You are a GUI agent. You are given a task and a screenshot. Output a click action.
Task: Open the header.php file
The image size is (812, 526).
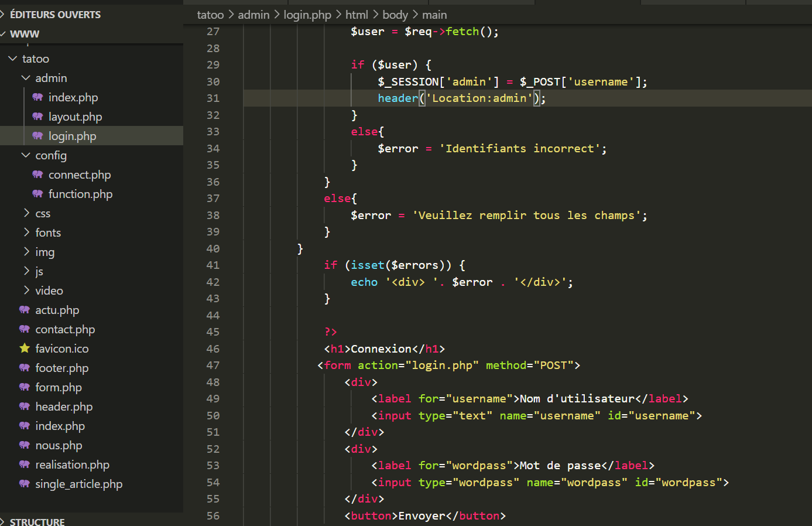pyautogui.click(x=64, y=407)
